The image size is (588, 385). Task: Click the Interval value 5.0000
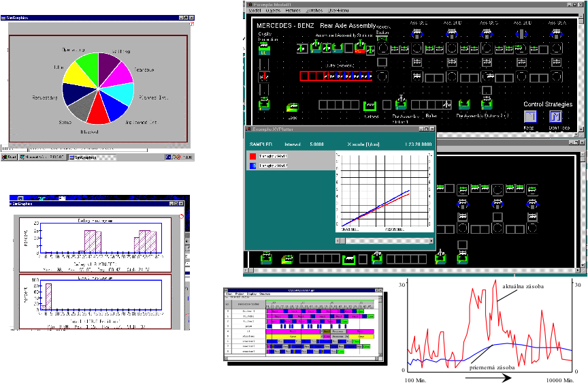[316, 144]
